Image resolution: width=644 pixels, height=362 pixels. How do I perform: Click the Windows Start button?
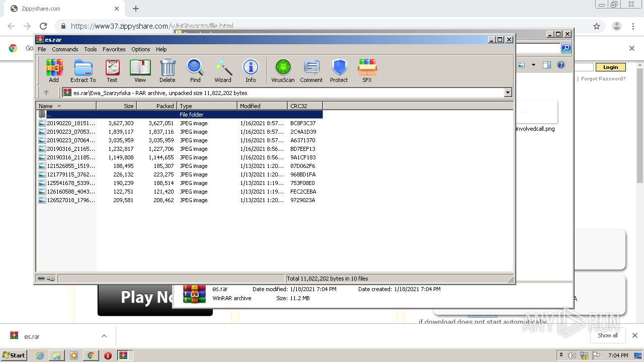[x=14, y=355]
